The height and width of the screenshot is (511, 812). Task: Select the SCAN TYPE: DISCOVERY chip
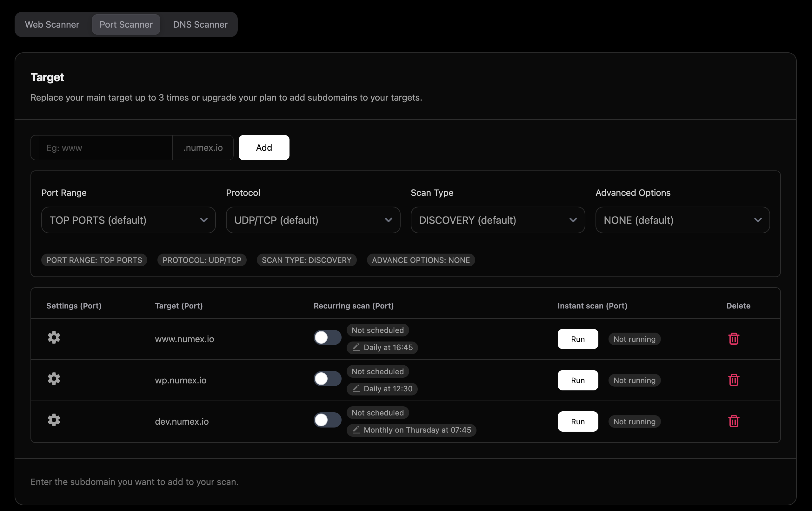pos(306,260)
